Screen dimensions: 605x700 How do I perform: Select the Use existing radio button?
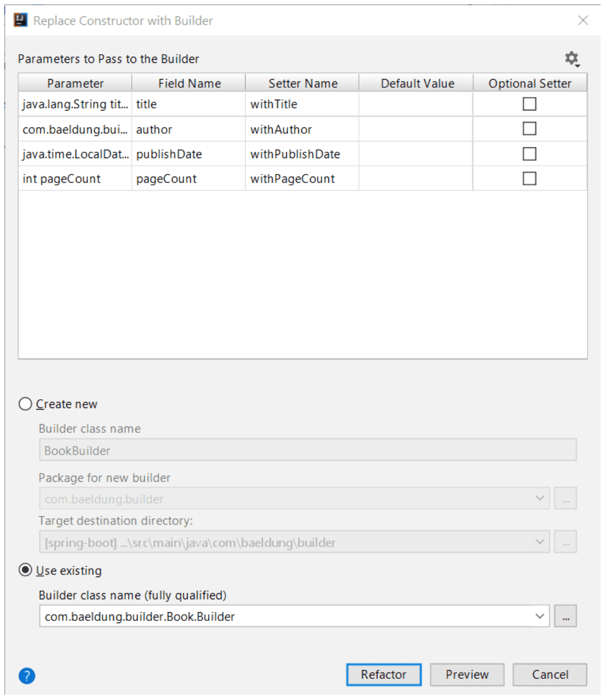(25, 571)
